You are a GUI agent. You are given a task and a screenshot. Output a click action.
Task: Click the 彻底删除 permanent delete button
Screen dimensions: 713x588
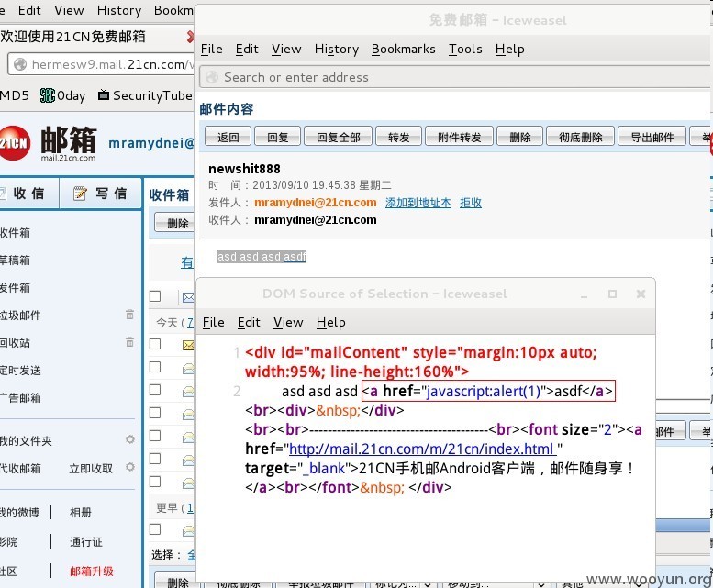(580, 137)
